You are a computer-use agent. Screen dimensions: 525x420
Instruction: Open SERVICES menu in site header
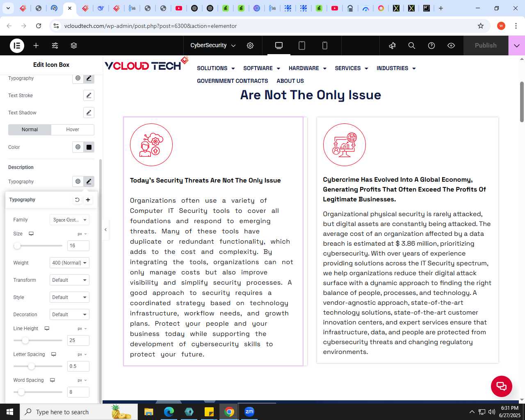pos(352,68)
